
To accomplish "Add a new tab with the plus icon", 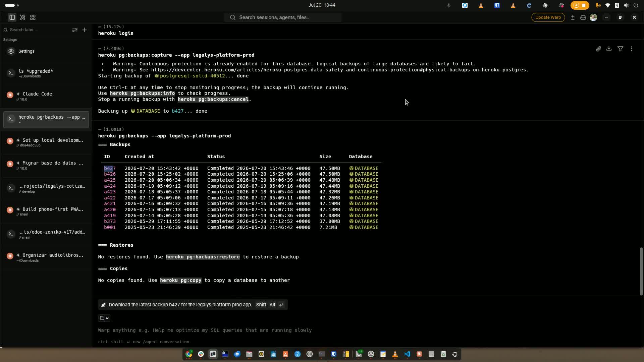I will [85, 30].
